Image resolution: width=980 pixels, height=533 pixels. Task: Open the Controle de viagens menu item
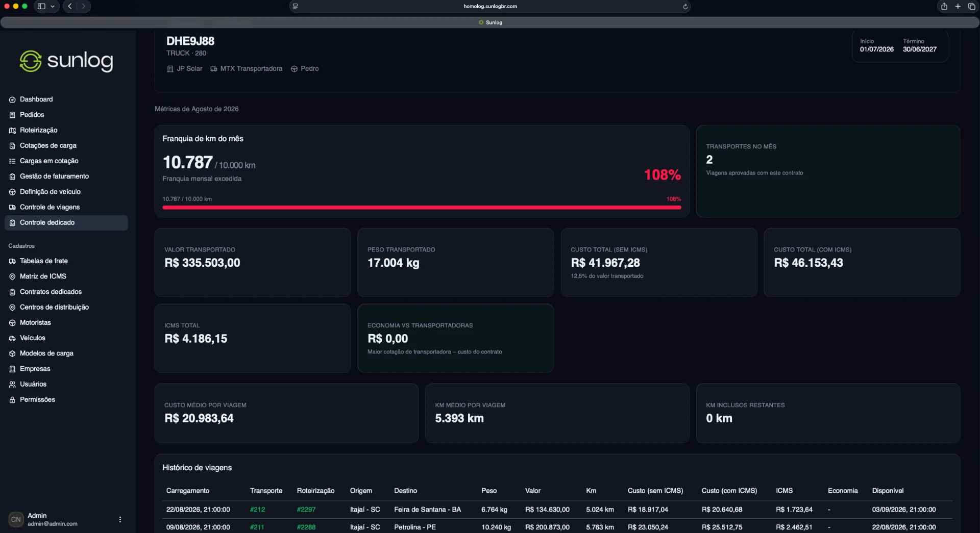66,208
